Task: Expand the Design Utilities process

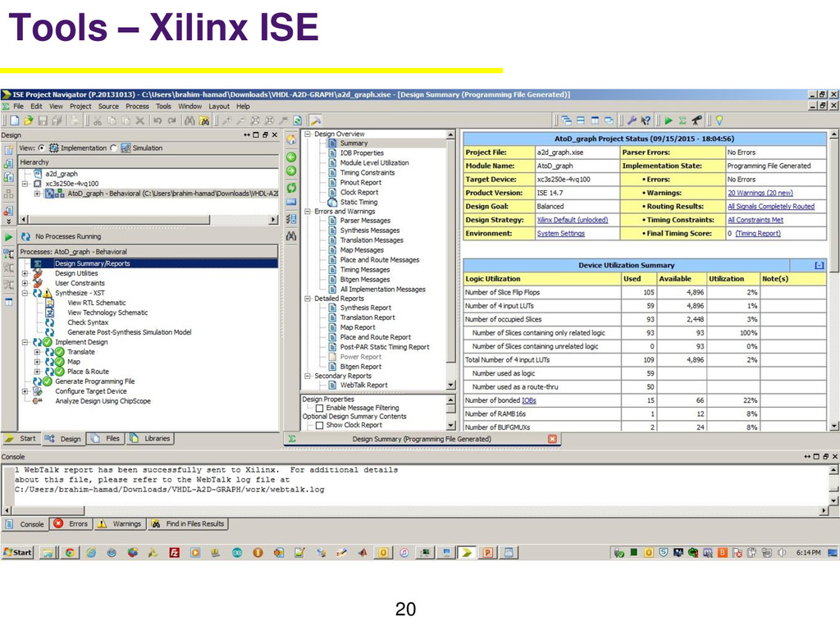Action: (25, 273)
